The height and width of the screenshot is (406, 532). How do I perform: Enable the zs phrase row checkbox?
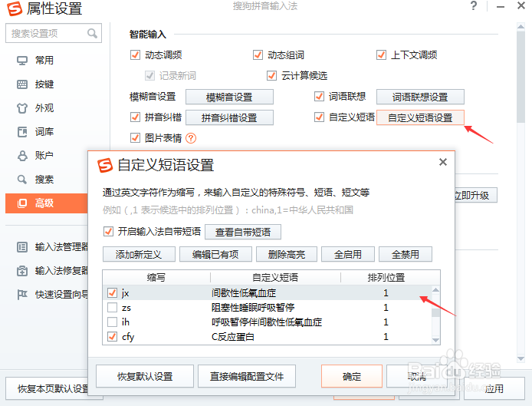click(x=112, y=308)
